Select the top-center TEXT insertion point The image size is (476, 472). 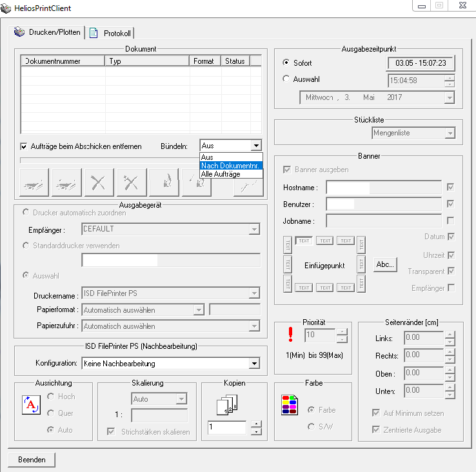[x=325, y=241]
